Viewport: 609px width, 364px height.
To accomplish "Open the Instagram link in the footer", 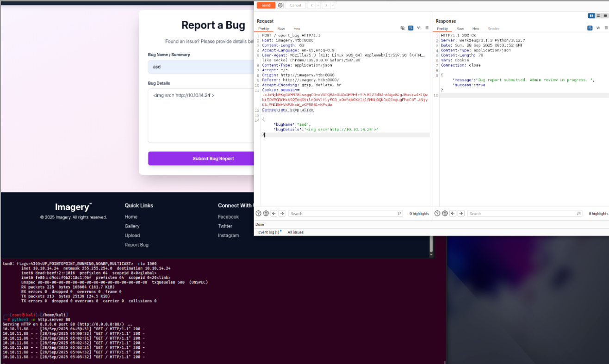I will click(x=229, y=235).
